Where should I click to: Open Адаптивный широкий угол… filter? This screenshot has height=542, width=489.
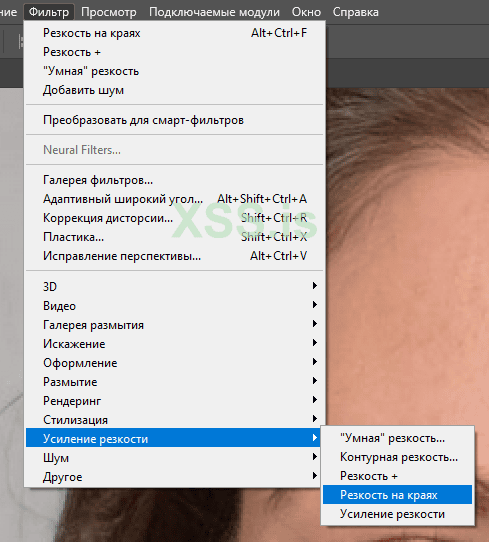[175, 199]
